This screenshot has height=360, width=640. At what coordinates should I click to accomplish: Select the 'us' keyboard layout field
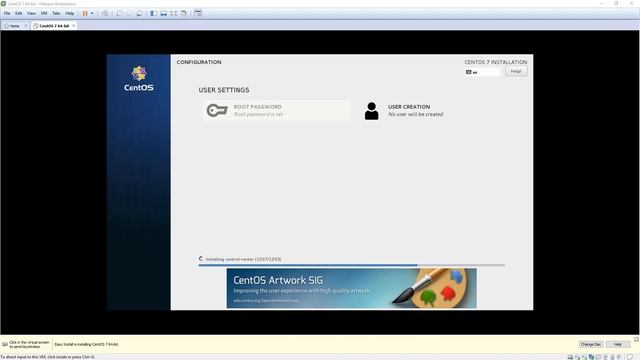pos(482,72)
